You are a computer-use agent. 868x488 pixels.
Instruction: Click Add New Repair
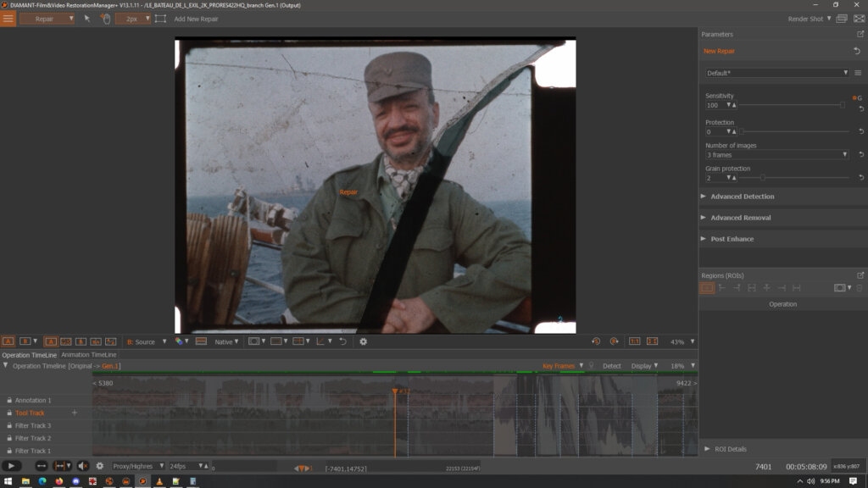point(196,19)
